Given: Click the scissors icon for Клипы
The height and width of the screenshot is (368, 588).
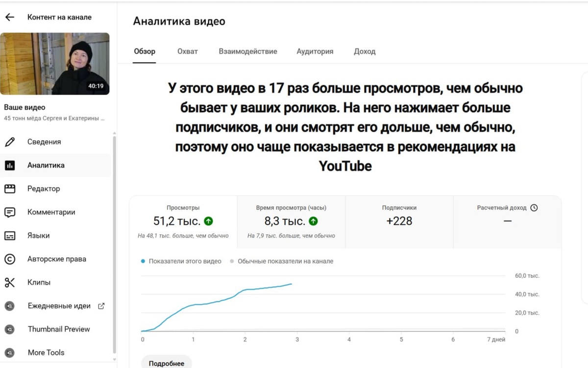Looking at the screenshot, I should click(x=10, y=282).
